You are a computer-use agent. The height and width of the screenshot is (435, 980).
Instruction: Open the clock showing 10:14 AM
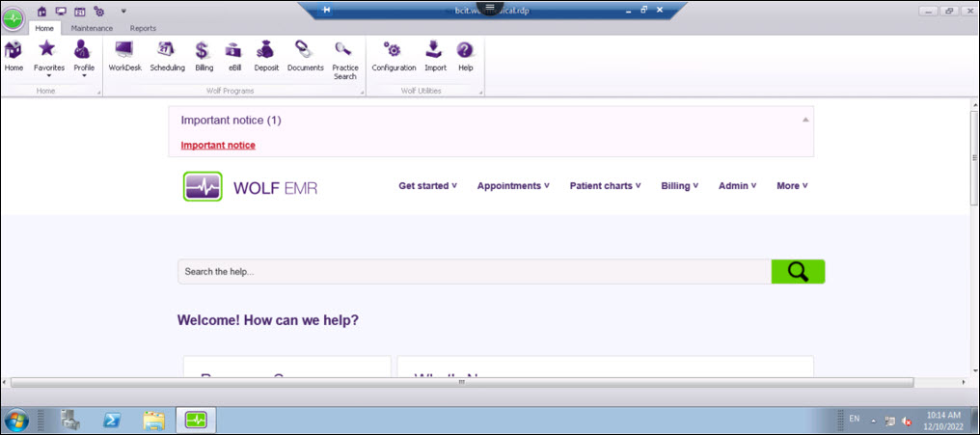pos(943,420)
